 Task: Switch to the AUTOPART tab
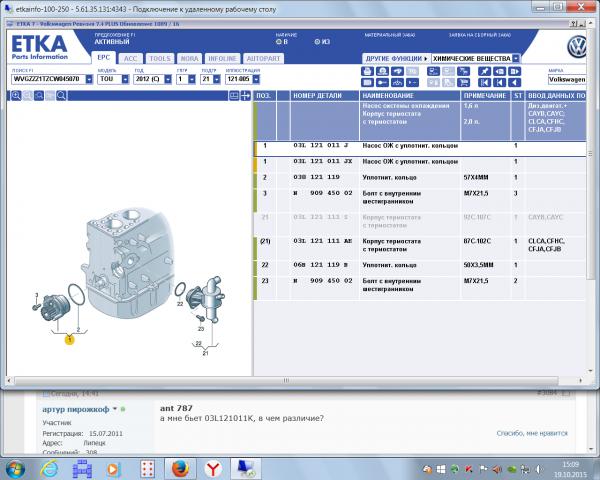[263, 59]
